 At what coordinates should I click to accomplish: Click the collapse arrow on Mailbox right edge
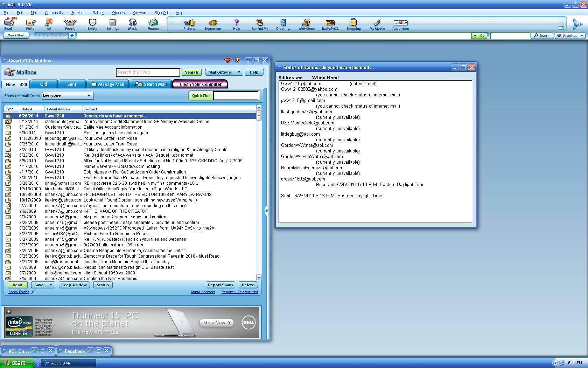point(266,211)
